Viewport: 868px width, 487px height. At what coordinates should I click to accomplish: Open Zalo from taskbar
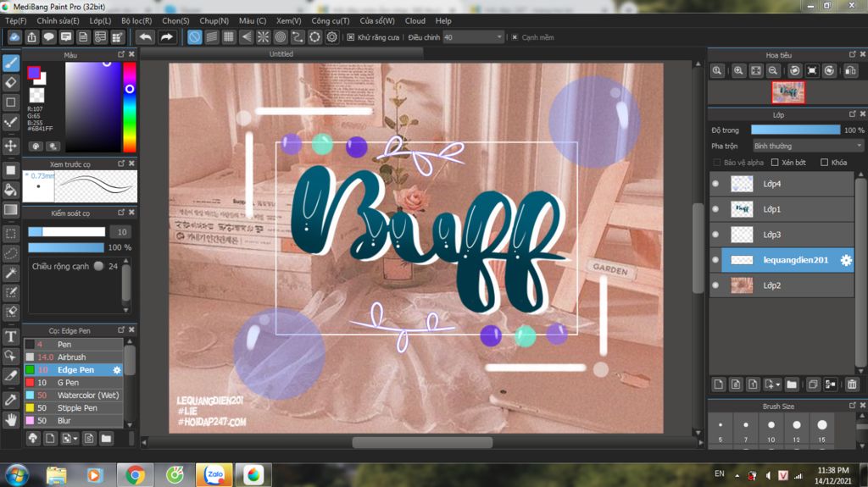(214, 475)
